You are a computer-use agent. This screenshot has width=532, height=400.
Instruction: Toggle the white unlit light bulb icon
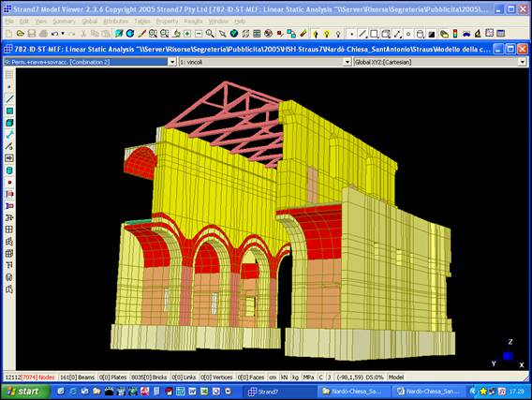point(338,34)
